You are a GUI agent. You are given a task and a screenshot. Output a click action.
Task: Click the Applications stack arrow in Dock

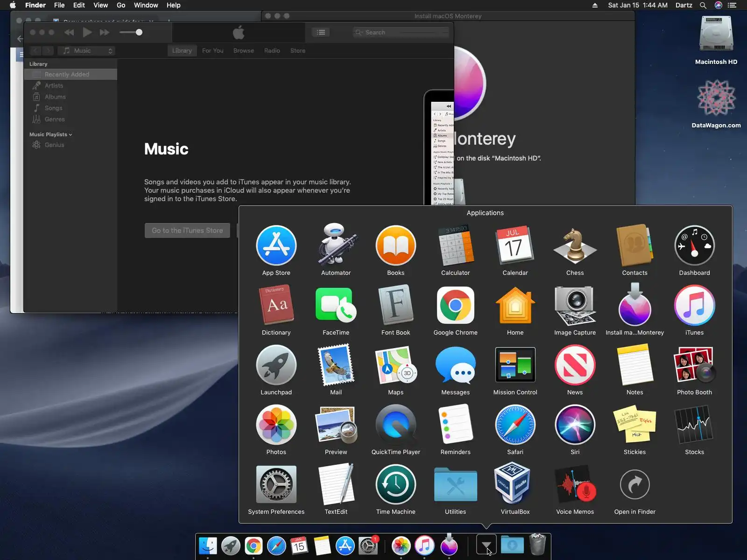pos(486,545)
